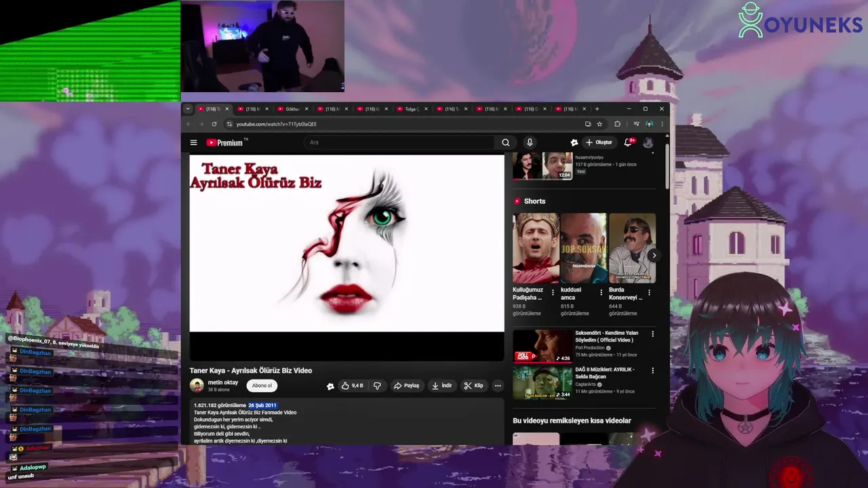Click the CaglarArts channel name
This screenshot has height=488, width=868.
click(x=587, y=384)
